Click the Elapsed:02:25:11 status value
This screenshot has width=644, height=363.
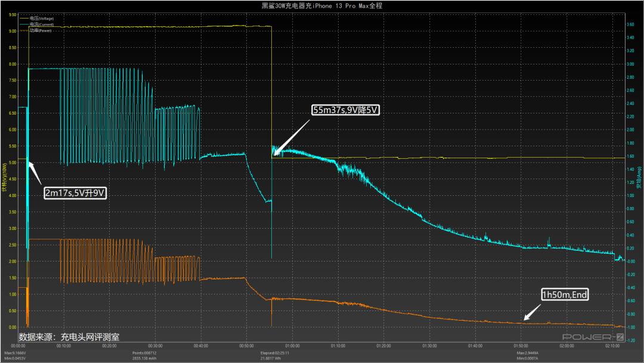coord(275,353)
